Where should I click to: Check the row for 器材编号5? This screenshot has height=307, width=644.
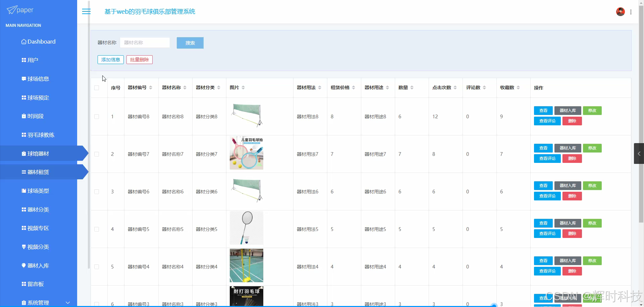pyautogui.click(x=97, y=229)
